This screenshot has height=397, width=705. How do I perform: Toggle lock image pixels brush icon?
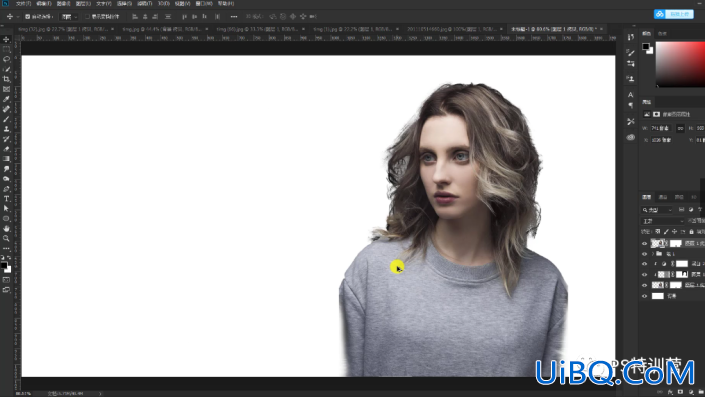pos(666,232)
